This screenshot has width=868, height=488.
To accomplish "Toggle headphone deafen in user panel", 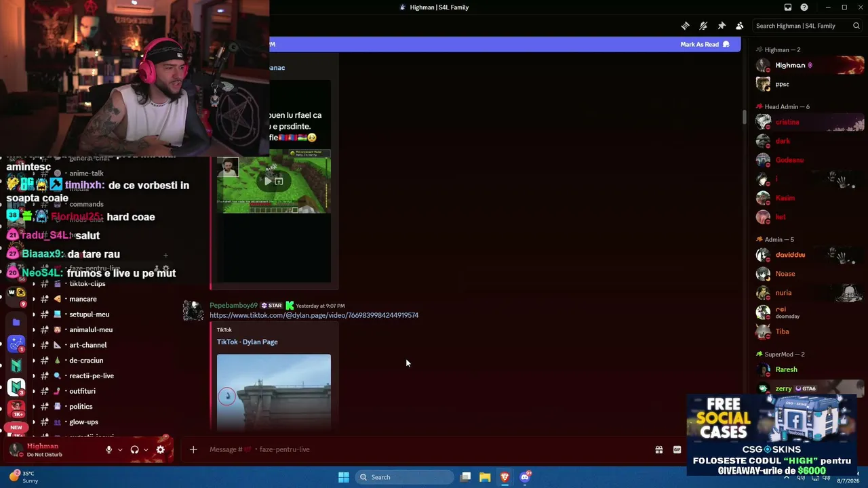I will [134, 449].
